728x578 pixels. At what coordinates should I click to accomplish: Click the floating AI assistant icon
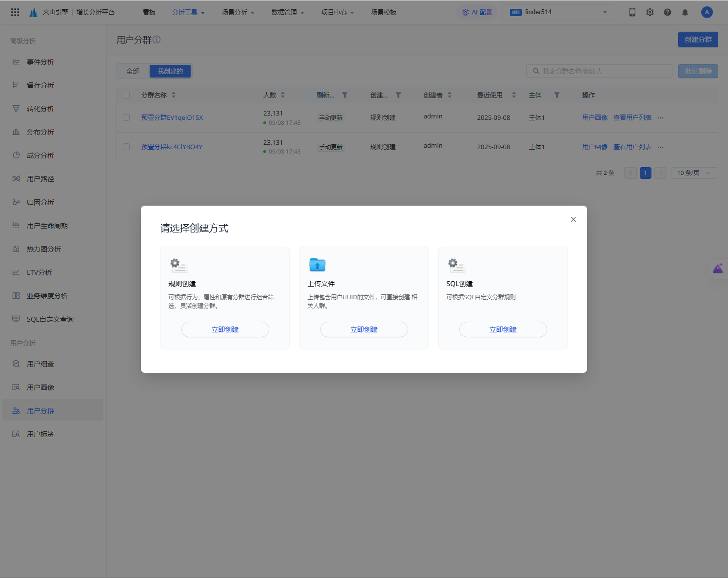(x=718, y=269)
